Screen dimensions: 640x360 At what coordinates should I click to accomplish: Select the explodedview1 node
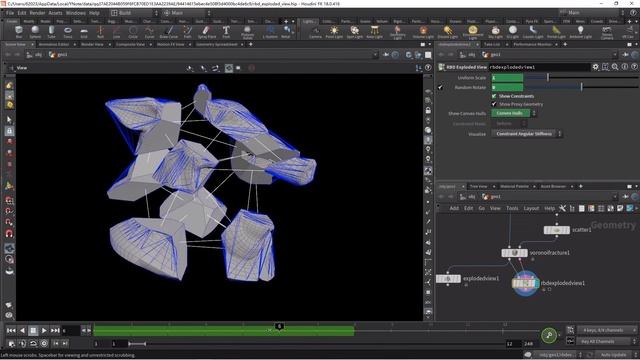click(x=448, y=279)
